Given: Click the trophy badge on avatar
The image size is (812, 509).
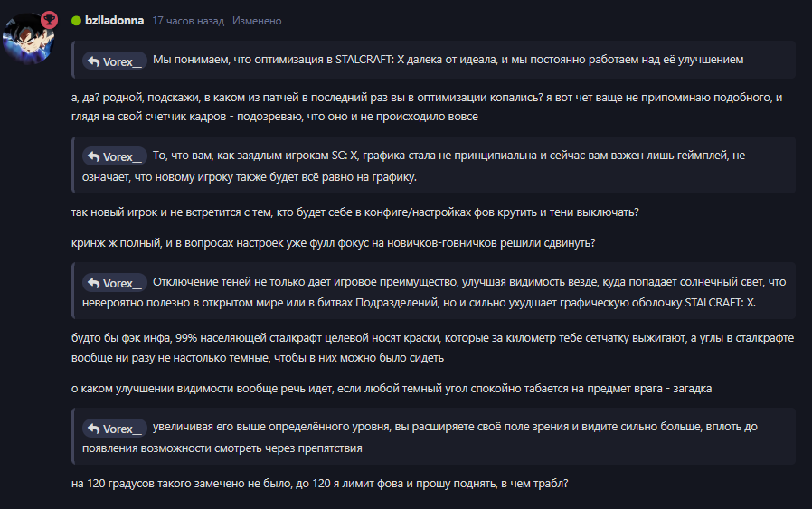Looking at the screenshot, I should (49, 20).
